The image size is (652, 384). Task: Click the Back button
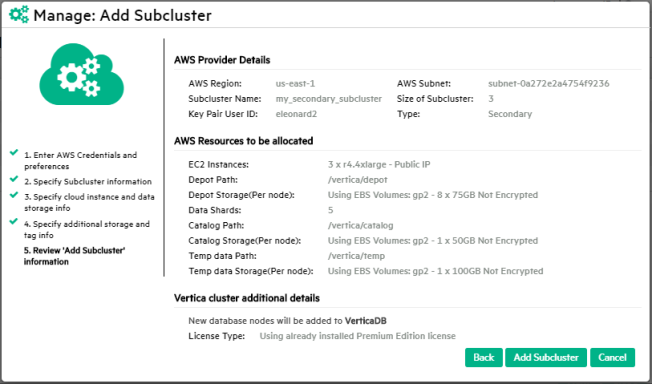click(484, 357)
